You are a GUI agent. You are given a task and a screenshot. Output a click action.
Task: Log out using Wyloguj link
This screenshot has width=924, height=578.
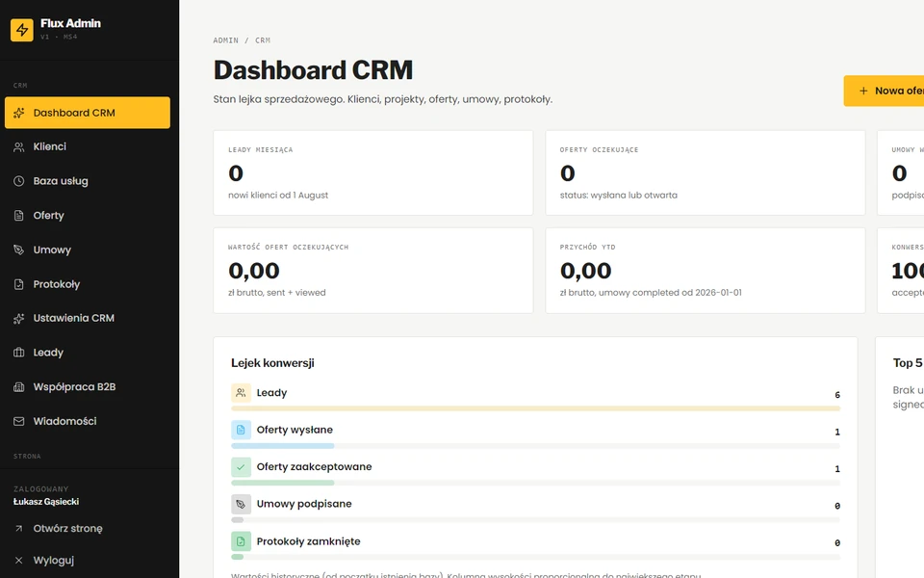coord(88,561)
